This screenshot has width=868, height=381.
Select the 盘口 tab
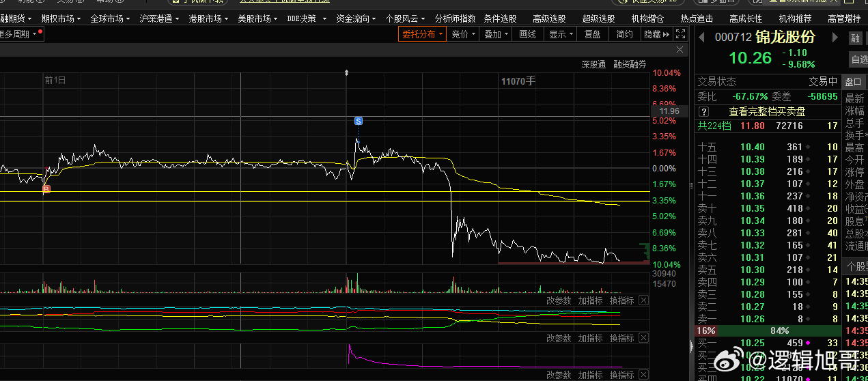click(x=854, y=81)
